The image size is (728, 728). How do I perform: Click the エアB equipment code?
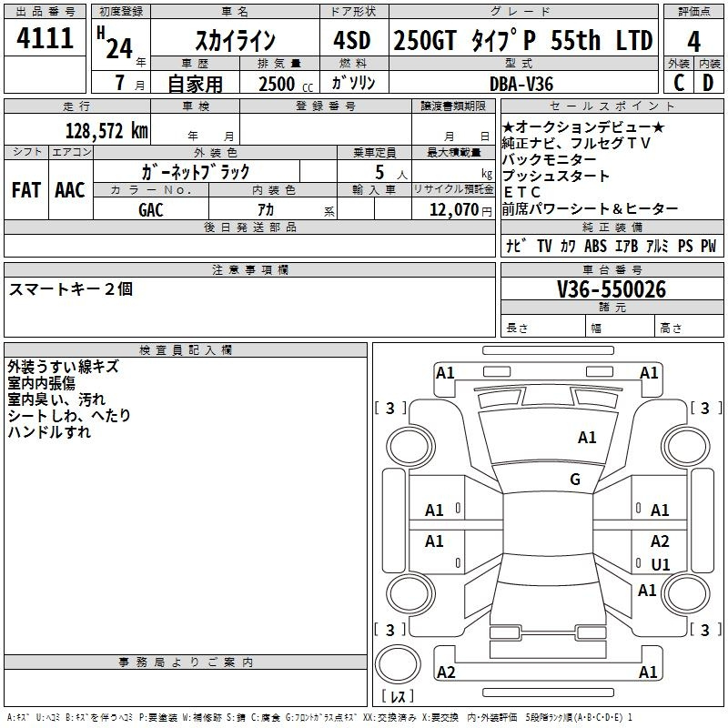tap(626, 246)
